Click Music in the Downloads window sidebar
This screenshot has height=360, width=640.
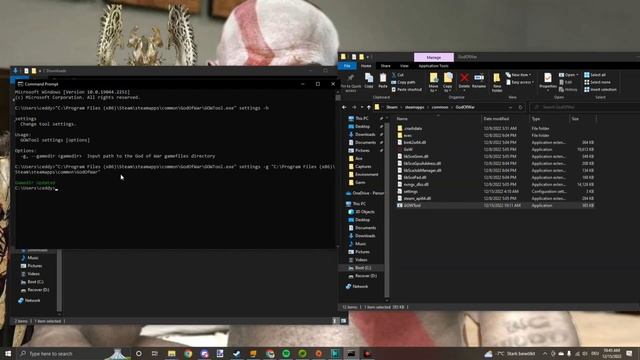point(33,258)
